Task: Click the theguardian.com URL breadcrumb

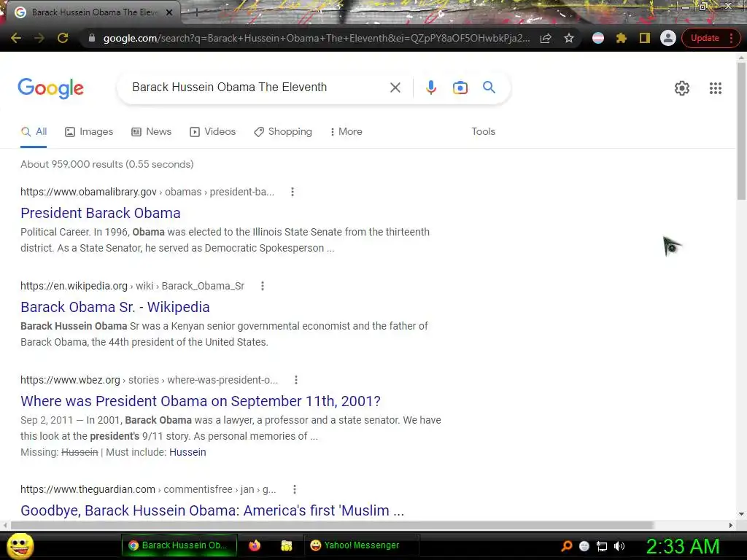Action: (x=148, y=489)
